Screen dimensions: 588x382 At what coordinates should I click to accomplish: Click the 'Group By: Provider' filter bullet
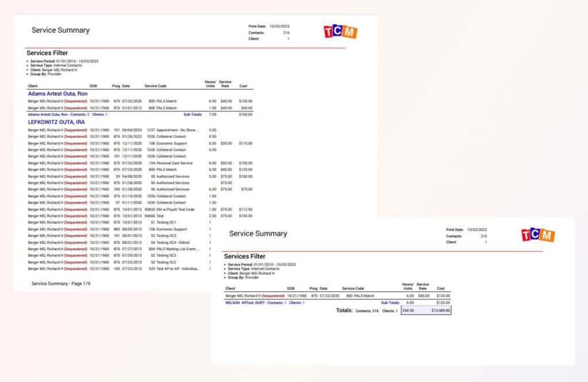click(x=46, y=74)
